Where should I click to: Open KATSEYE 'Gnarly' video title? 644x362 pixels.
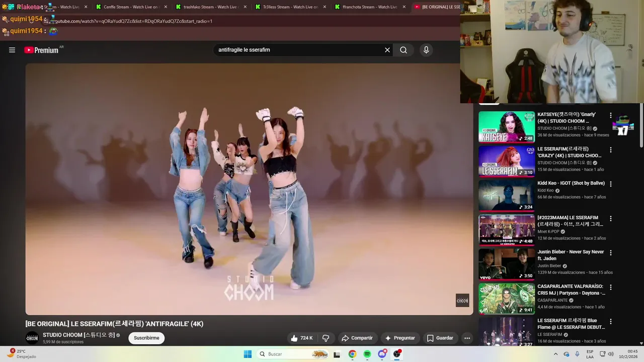coord(567,118)
